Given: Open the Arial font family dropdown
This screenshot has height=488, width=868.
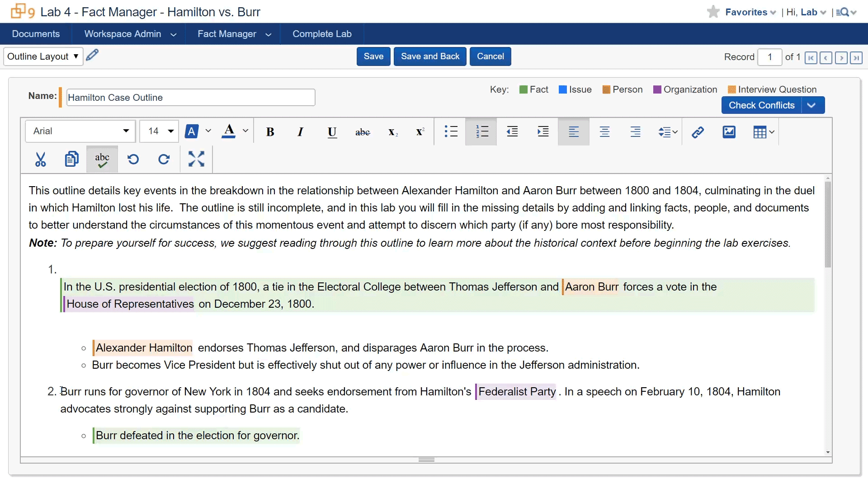Looking at the screenshot, I should tap(80, 131).
